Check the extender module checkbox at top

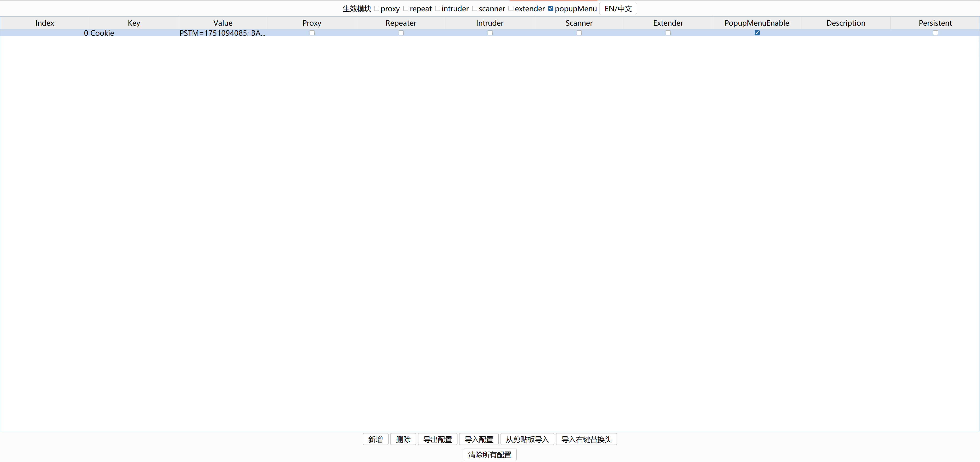511,8
